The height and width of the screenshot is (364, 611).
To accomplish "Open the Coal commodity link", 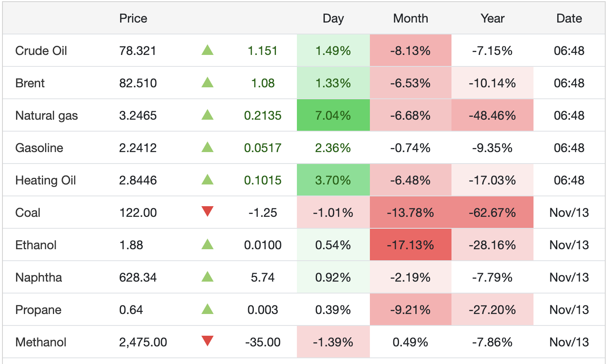I will tap(27, 213).
